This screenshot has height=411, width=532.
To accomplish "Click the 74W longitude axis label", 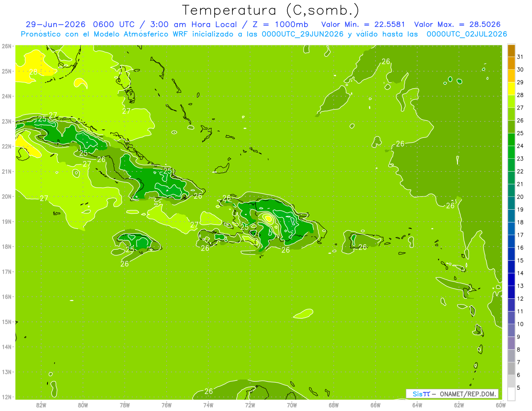I will tap(208, 405).
